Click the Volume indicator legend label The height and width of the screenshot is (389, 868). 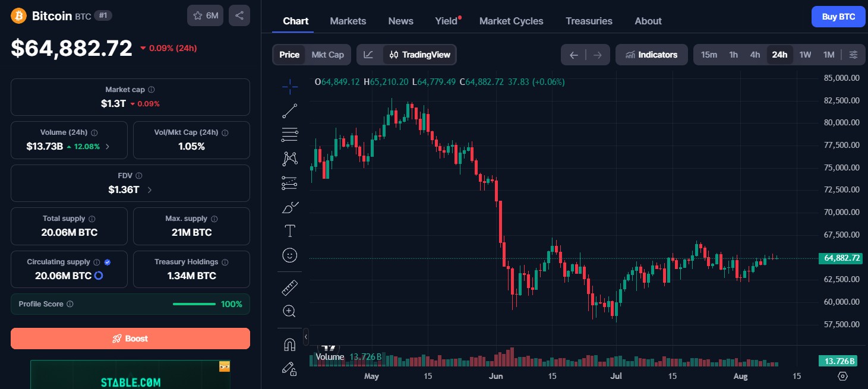(x=330, y=357)
